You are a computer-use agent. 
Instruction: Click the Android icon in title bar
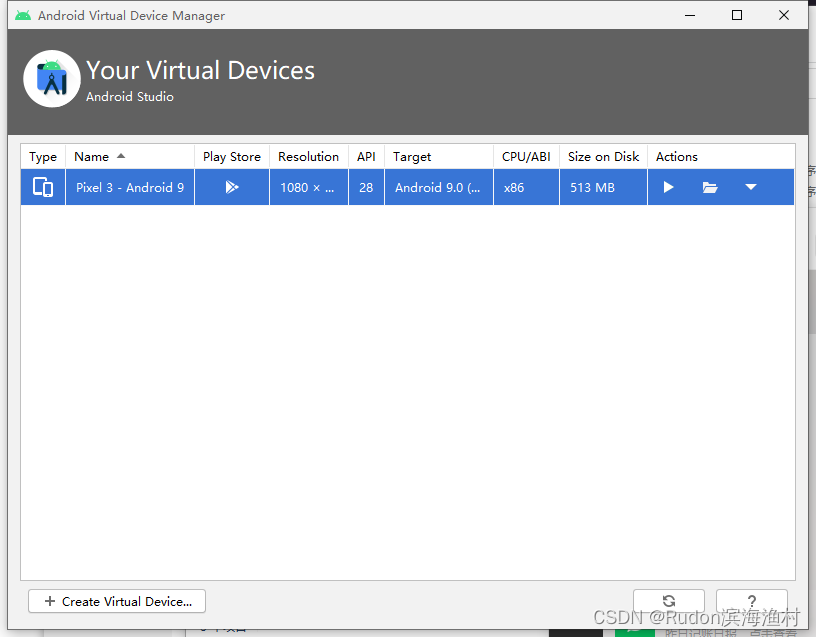23,15
